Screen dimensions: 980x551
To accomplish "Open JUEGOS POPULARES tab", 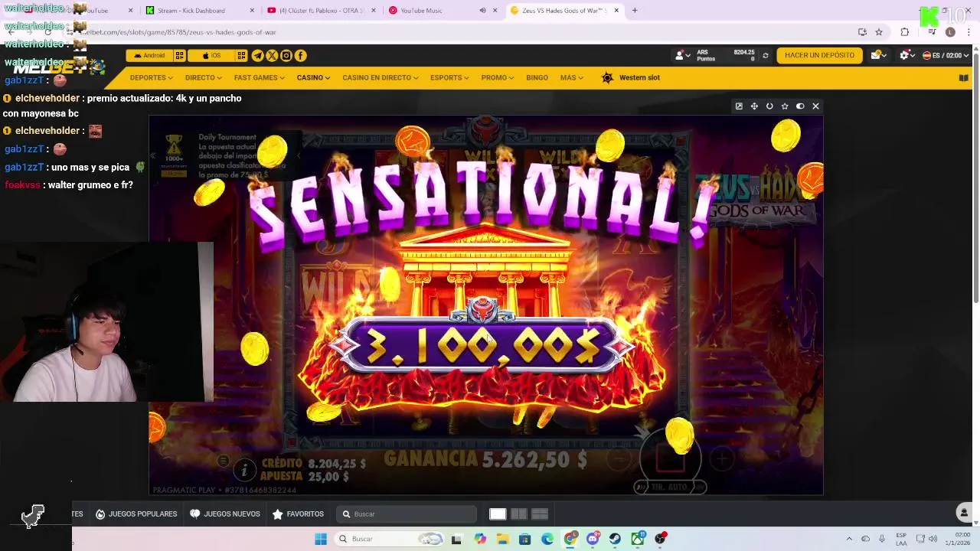I will click(136, 514).
